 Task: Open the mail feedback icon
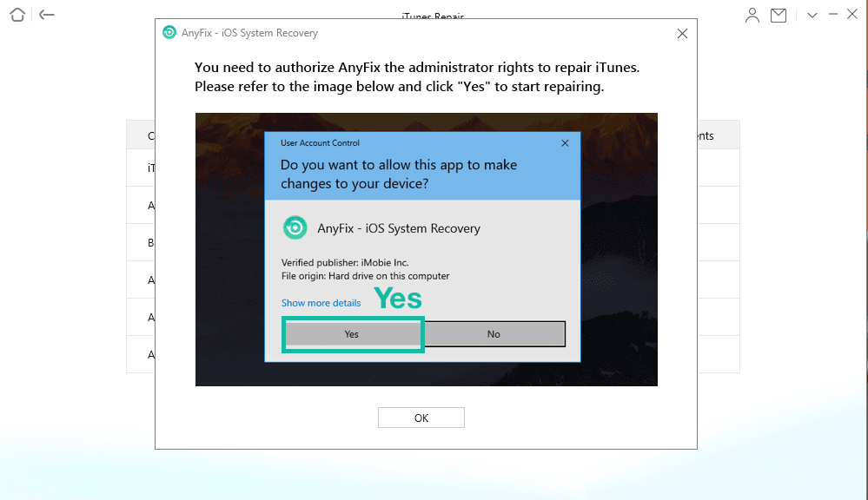point(779,16)
